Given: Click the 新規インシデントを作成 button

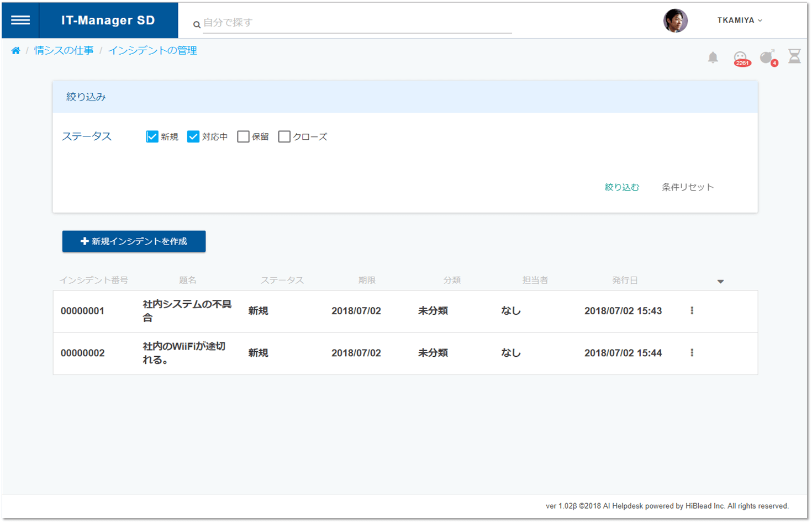Looking at the screenshot, I should click(x=134, y=241).
